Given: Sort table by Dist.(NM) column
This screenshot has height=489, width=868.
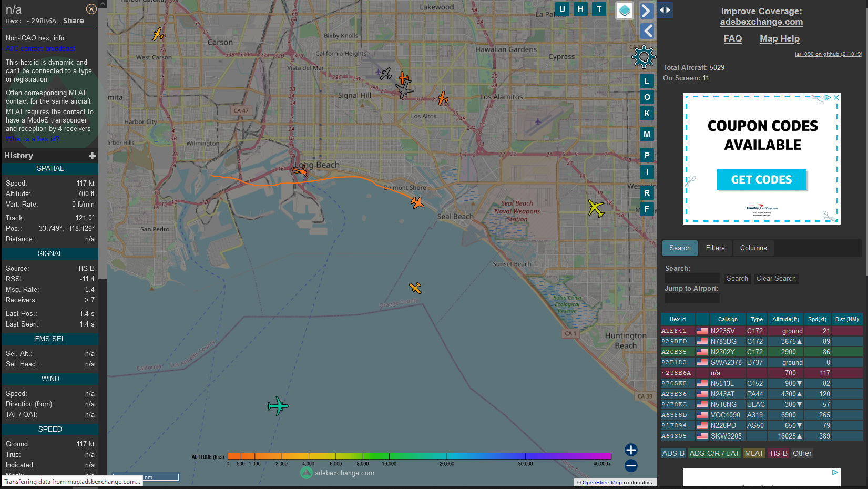Looking at the screenshot, I should tap(846, 319).
